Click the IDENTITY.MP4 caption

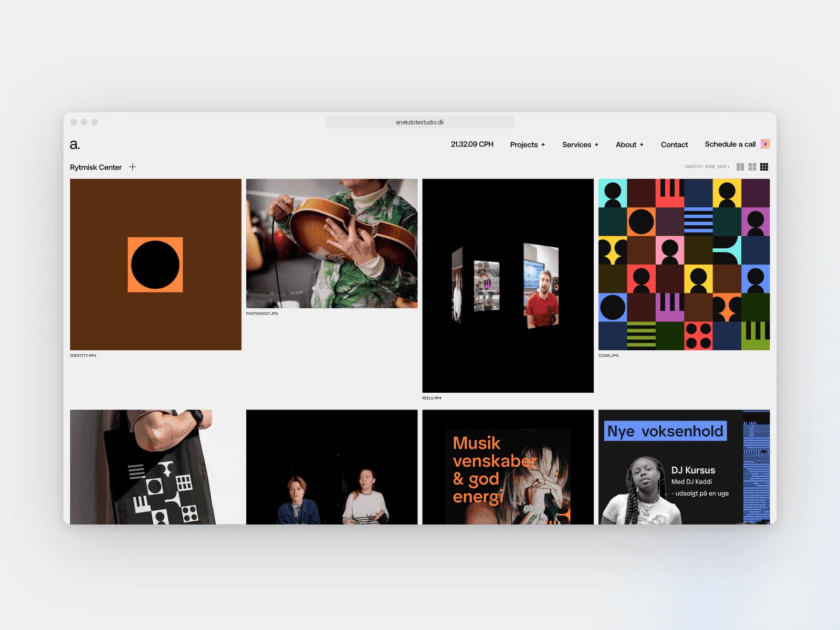(83, 356)
